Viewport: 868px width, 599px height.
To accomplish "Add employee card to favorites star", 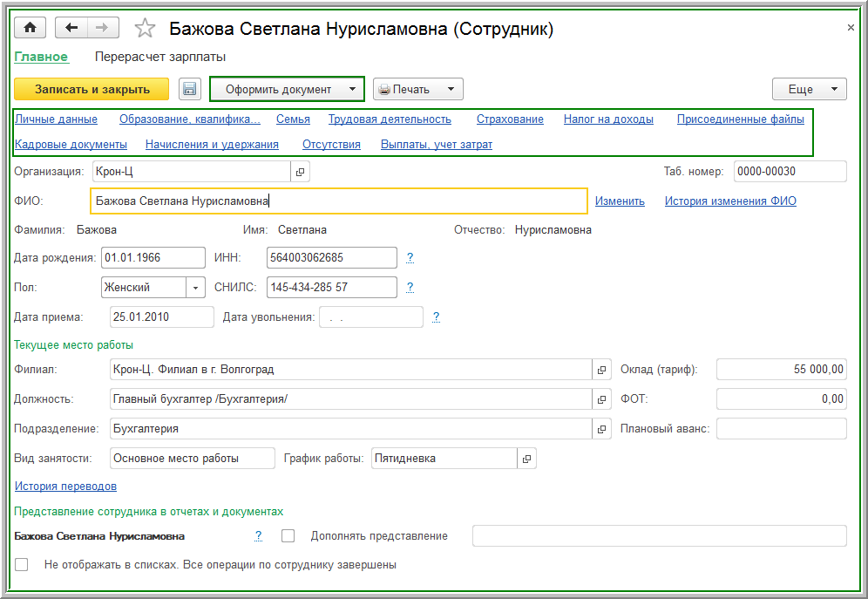I will coord(145,29).
